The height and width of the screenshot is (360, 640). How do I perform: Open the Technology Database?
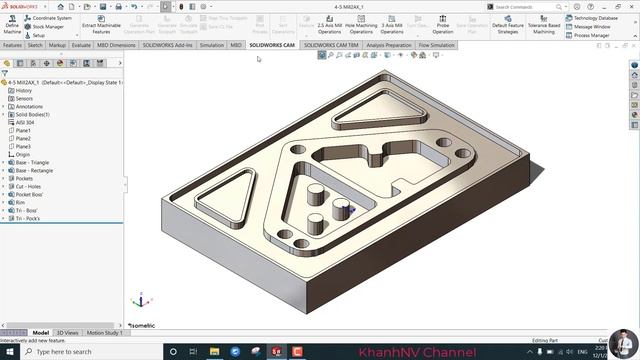(x=591, y=18)
